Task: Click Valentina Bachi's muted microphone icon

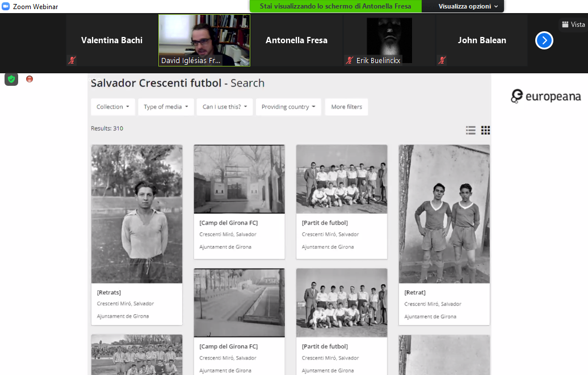Action: point(72,60)
